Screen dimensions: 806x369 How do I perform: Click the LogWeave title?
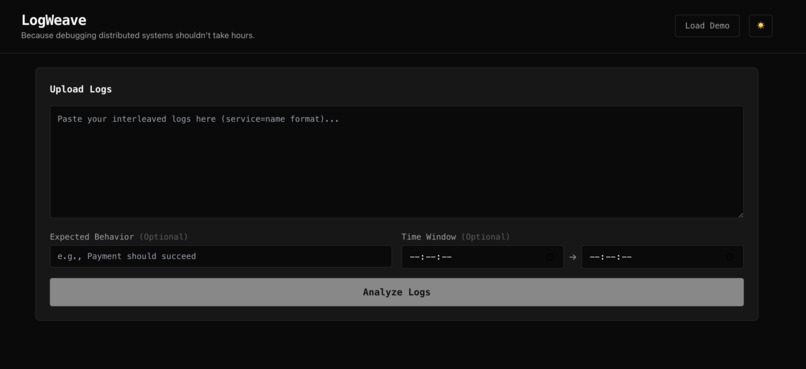click(53, 21)
